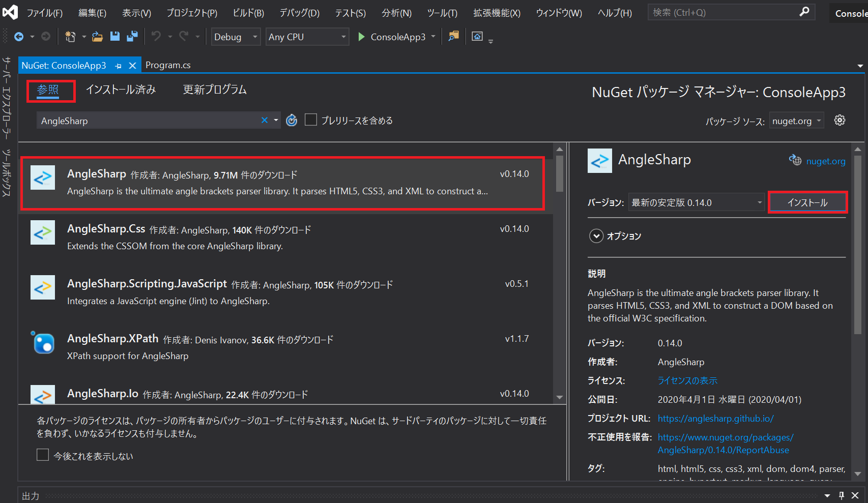
Task: Open NuGet settings gear icon
Action: [x=840, y=120]
